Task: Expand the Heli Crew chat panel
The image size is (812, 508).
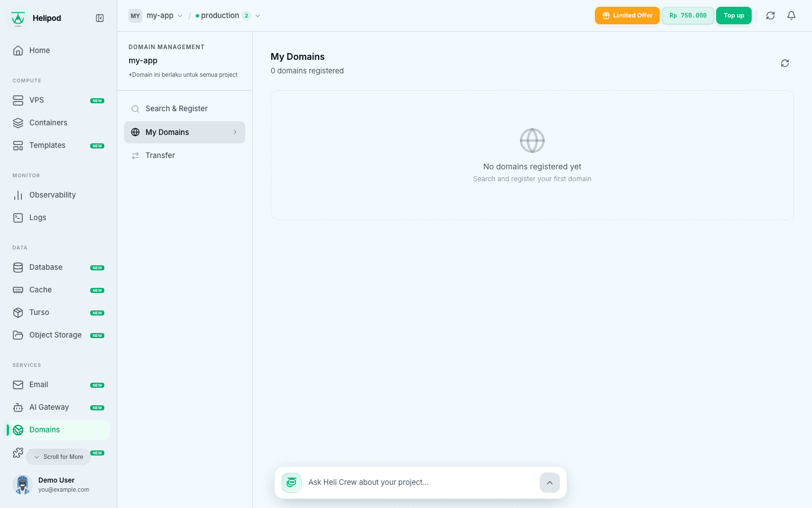Action: pos(550,483)
